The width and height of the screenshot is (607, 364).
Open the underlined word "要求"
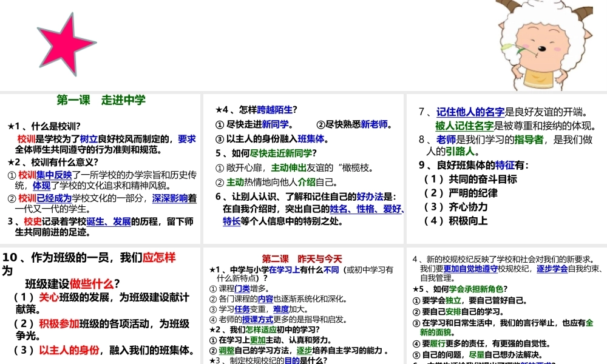(x=187, y=139)
